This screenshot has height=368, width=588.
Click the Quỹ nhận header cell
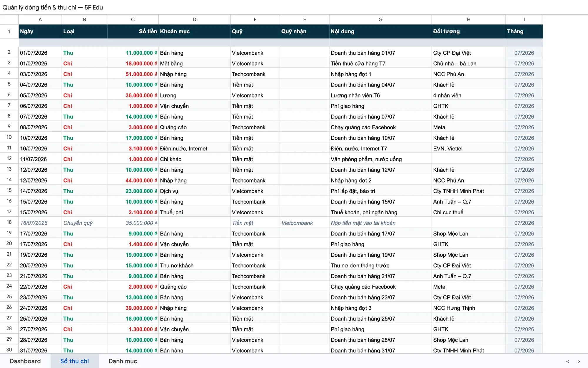[305, 31]
